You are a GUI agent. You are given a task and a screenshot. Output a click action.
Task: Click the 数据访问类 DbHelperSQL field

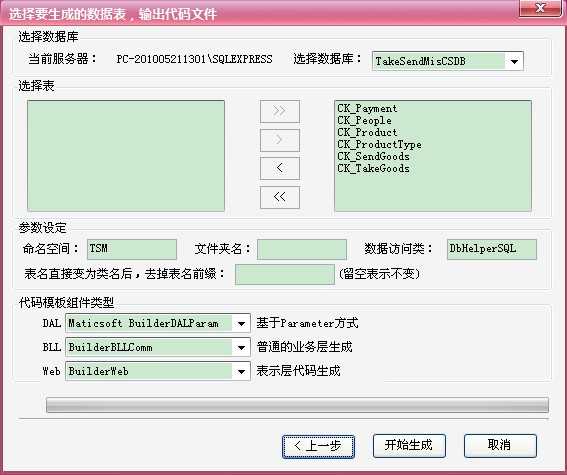coord(492,249)
